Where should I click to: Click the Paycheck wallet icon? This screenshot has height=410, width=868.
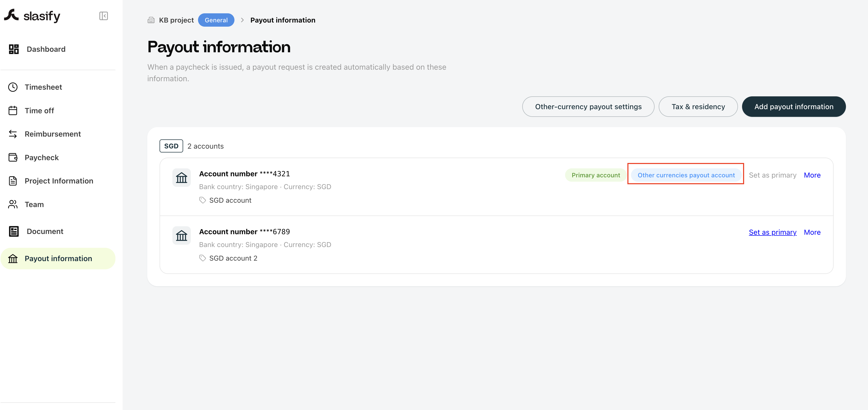(13, 157)
